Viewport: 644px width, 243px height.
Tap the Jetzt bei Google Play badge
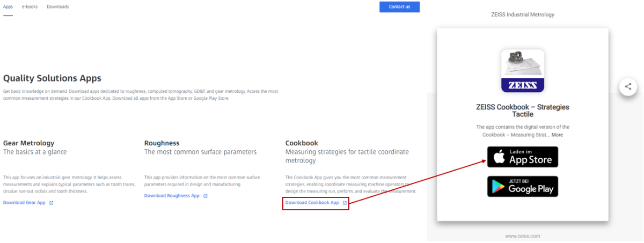[x=523, y=186]
